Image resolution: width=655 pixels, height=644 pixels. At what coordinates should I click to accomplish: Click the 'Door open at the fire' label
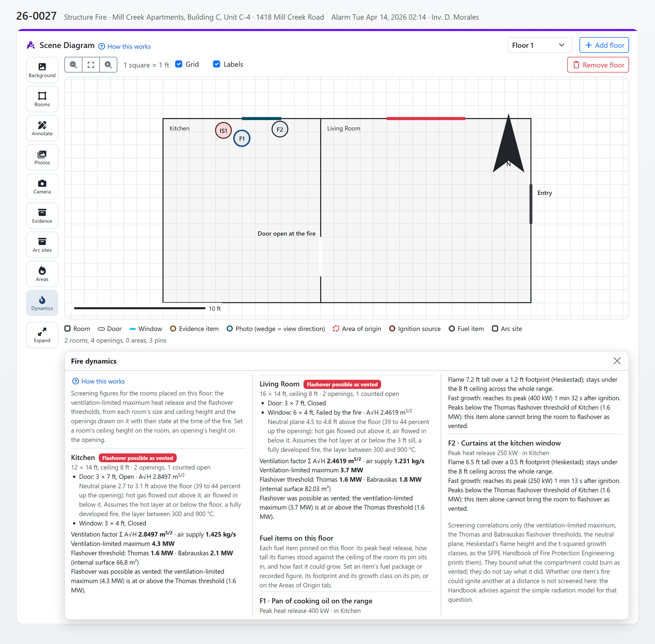287,234
